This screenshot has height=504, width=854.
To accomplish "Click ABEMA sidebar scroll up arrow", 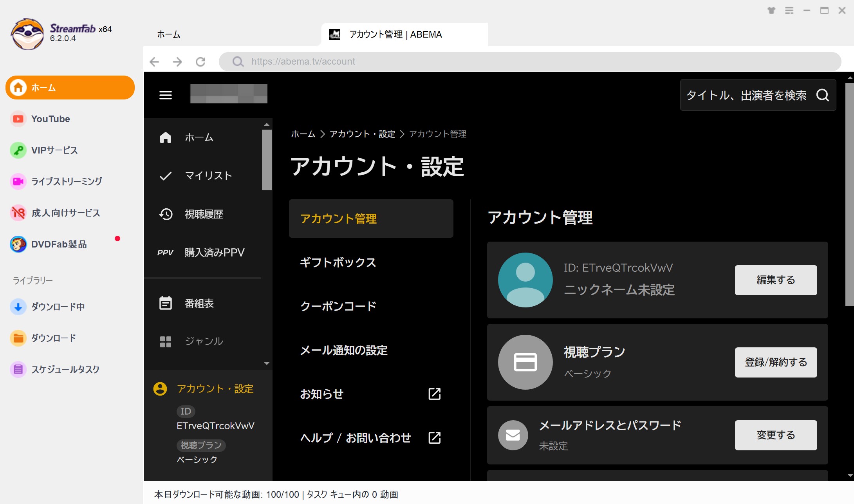I will point(267,124).
